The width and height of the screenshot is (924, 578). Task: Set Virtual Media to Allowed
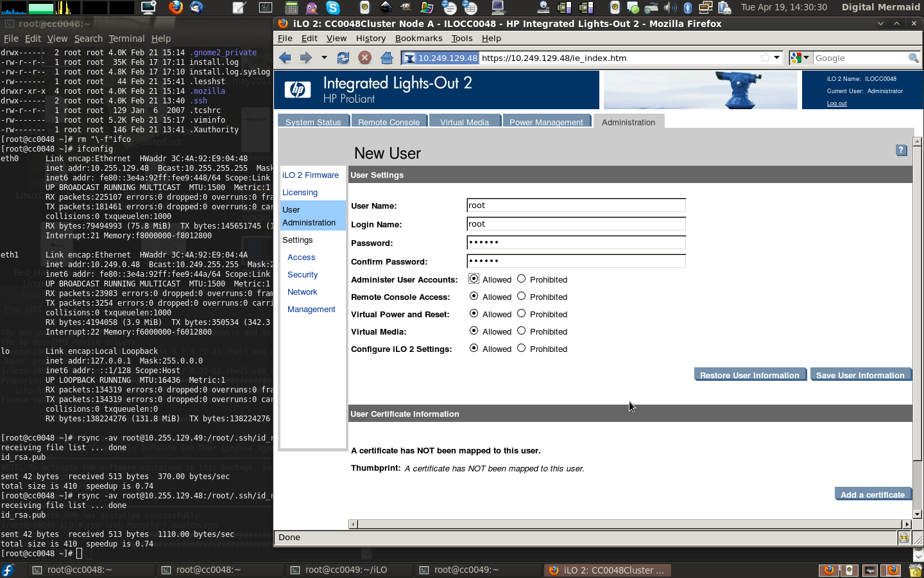click(474, 331)
